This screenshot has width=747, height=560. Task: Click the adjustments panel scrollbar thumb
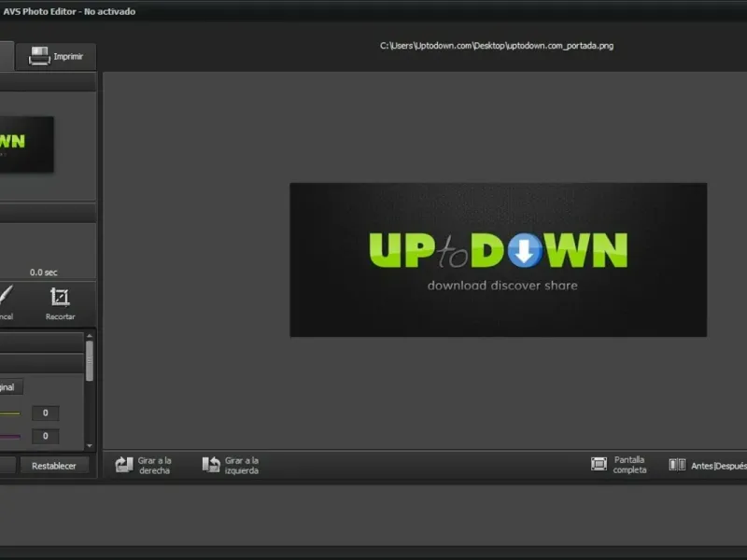click(x=89, y=361)
